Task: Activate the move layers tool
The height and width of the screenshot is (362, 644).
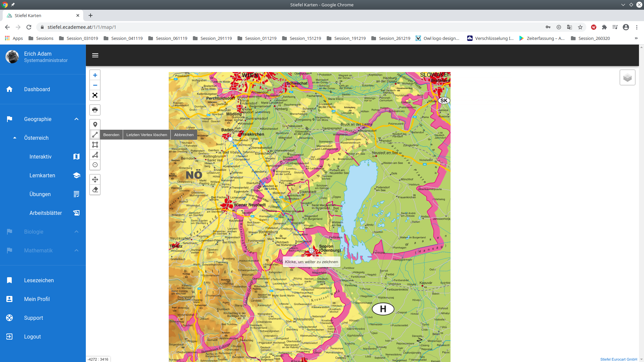Action: pos(95,179)
